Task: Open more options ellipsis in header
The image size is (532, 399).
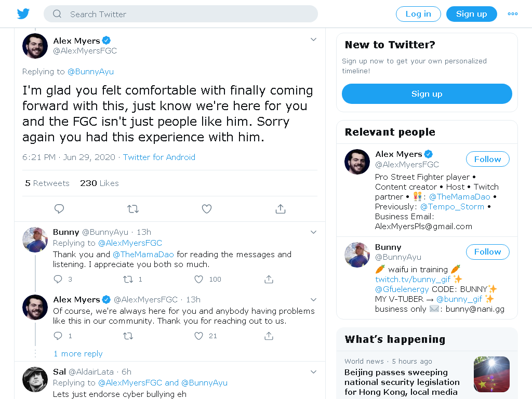Action: tap(513, 14)
